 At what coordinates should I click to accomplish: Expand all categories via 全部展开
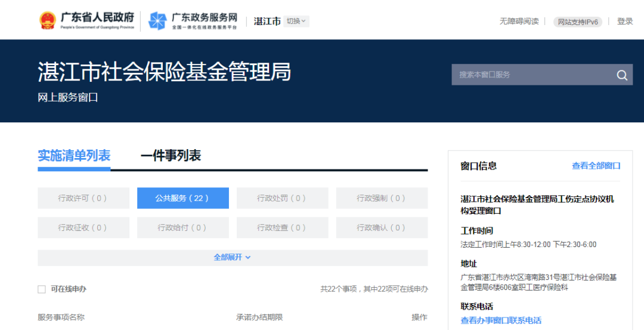pyautogui.click(x=232, y=257)
